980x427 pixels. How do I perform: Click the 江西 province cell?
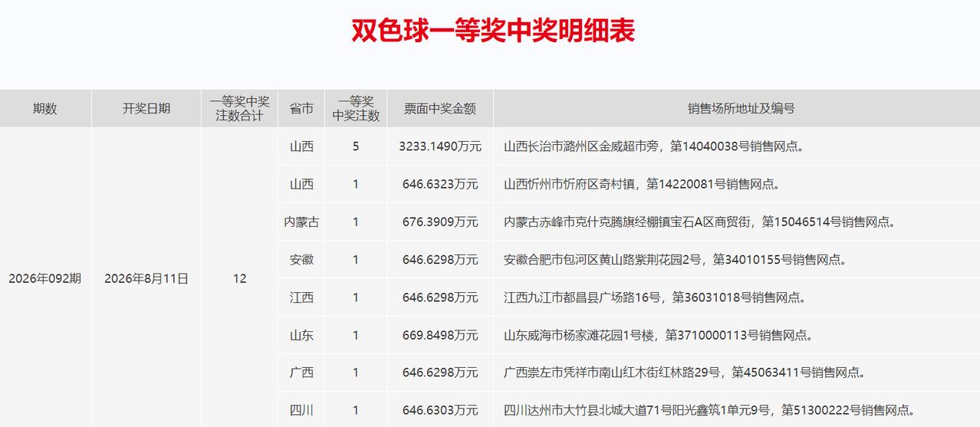click(301, 297)
